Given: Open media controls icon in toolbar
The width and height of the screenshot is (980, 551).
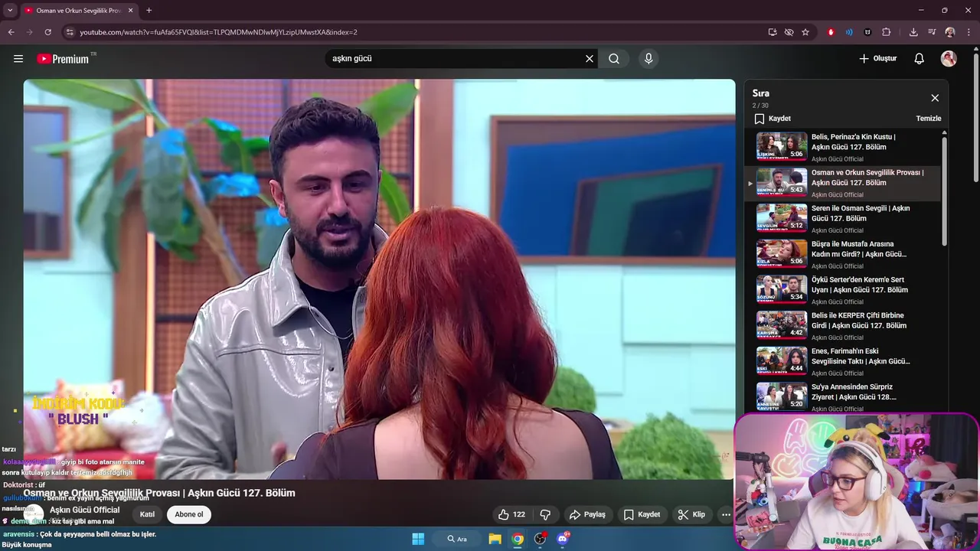Looking at the screenshot, I should [932, 32].
